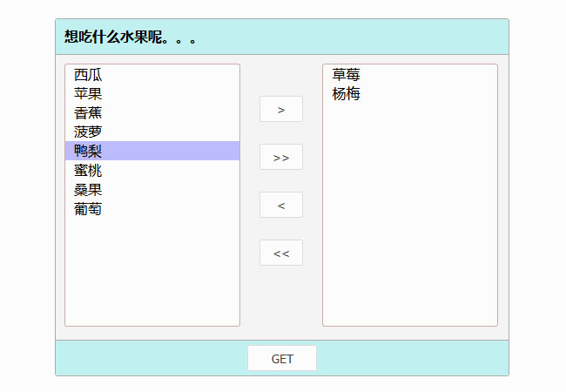Click the single left arrow move button

click(x=280, y=206)
